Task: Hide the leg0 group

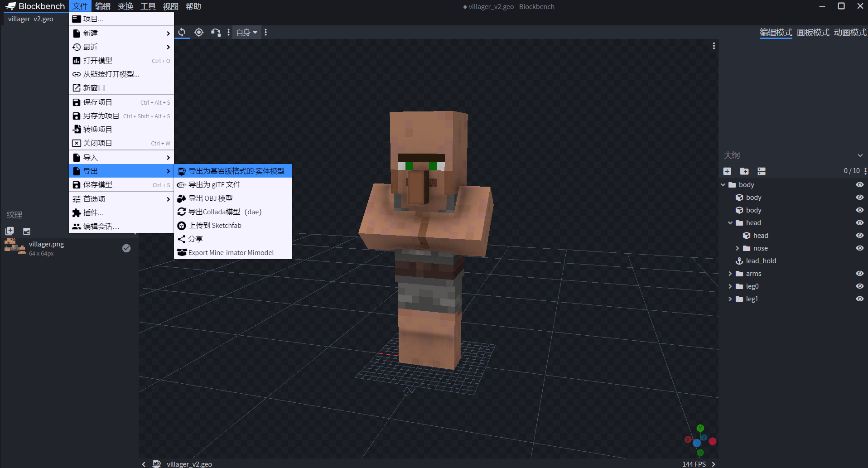Action: click(859, 286)
